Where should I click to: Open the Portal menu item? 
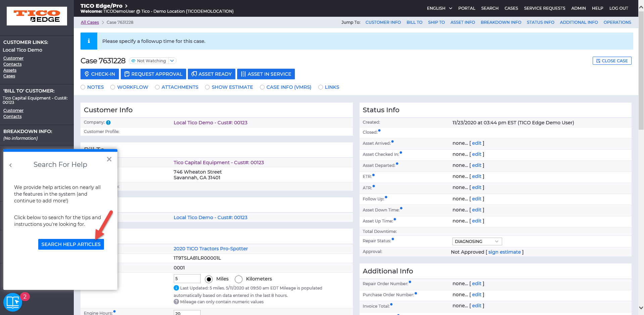pos(467,8)
